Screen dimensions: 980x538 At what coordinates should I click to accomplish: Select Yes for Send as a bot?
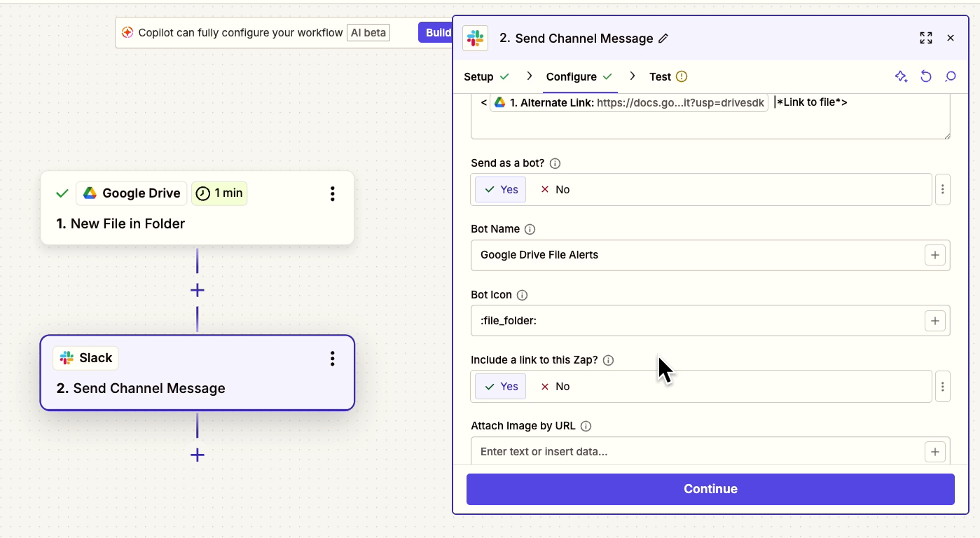[x=500, y=190]
